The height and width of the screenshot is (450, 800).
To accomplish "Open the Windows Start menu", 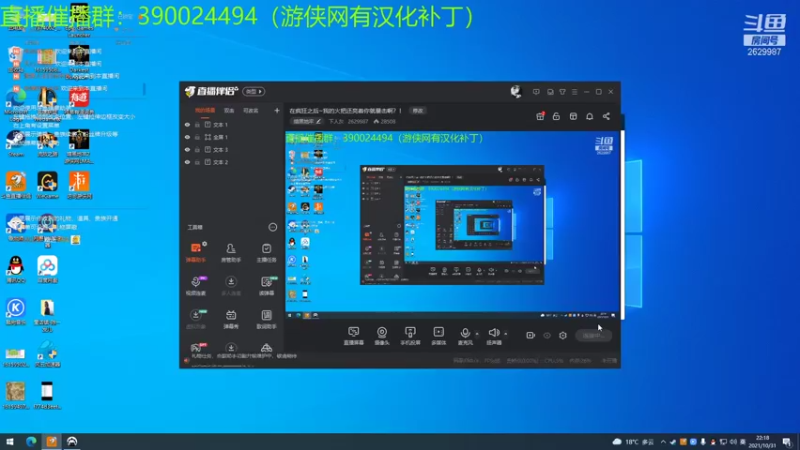I will pyautogui.click(x=10, y=442).
